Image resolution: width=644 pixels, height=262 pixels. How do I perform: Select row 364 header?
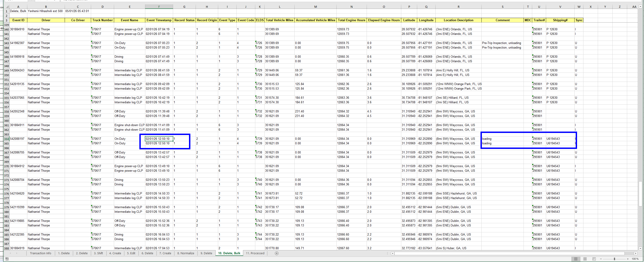click(x=6, y=139)
